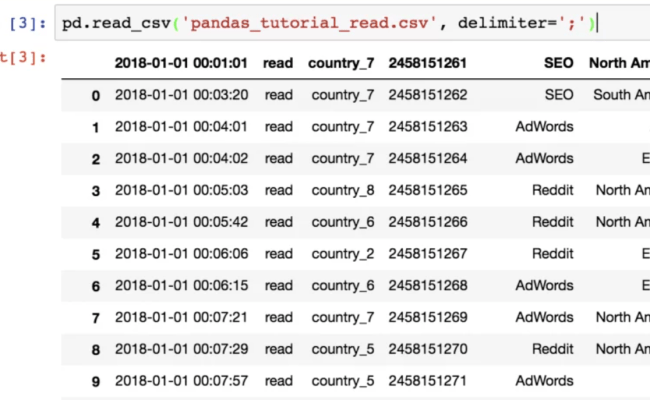Click row index 5
The image size is (650, 400).
pos(96,255)
